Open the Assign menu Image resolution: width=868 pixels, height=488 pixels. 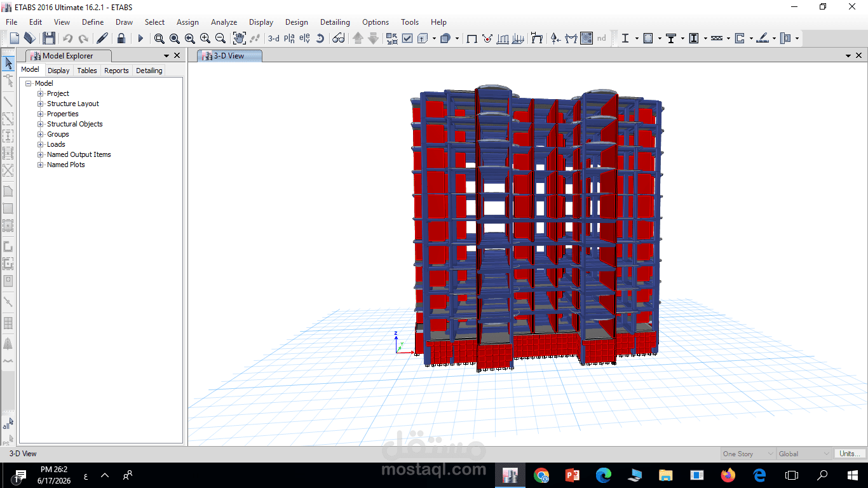pyautogui.click(x=187, y=22)
